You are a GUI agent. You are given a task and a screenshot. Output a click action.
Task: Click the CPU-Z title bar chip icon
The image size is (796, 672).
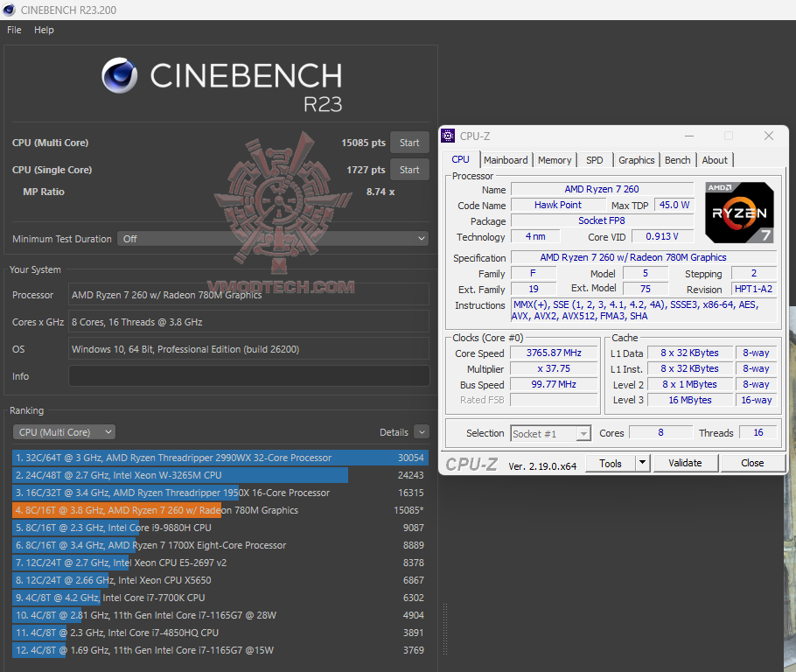(x=448, y=136)
